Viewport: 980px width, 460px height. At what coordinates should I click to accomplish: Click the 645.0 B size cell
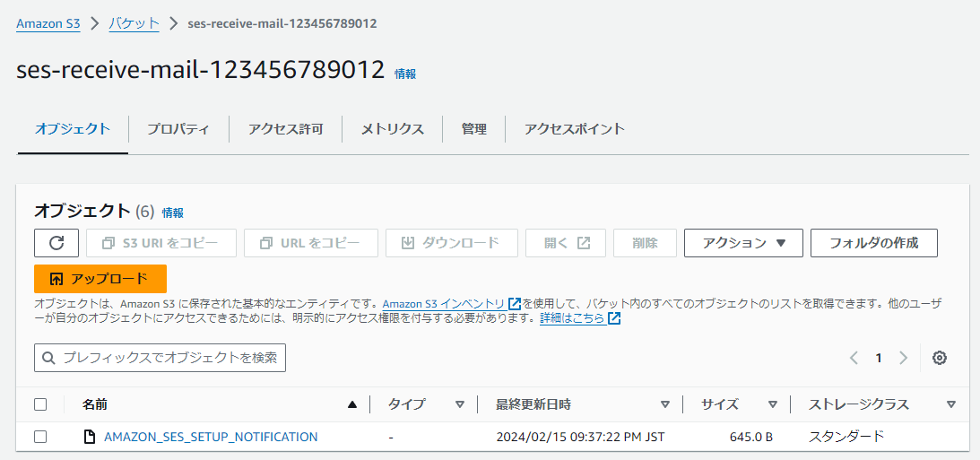click(750, 437)
